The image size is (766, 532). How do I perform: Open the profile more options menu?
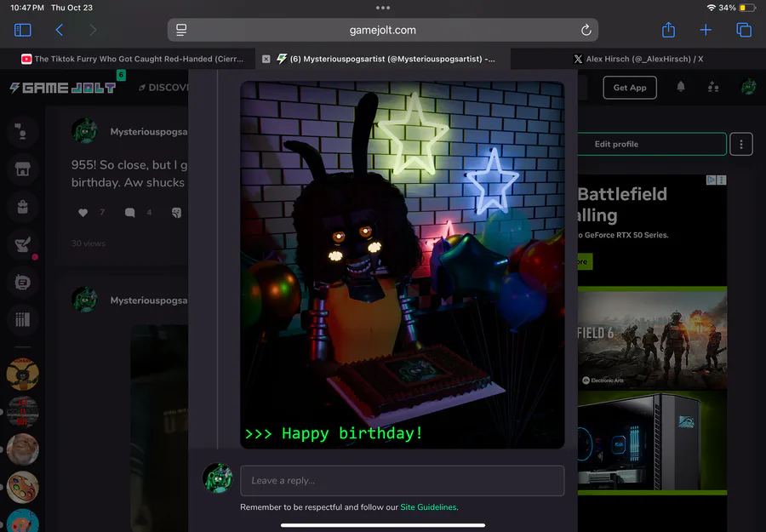pos(741,144)
